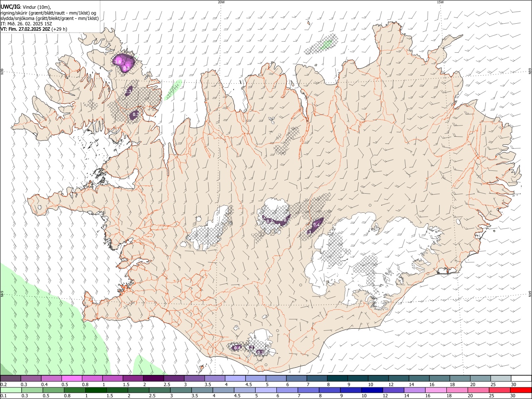
Task: Click the '15W' longitude label at top
Action: tap(440, 2)
